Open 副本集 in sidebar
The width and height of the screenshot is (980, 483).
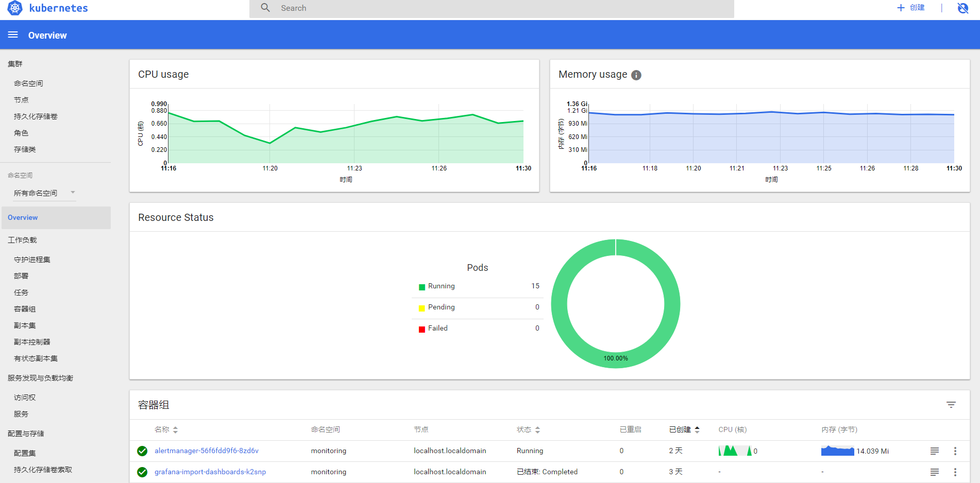tap(25, 325)
